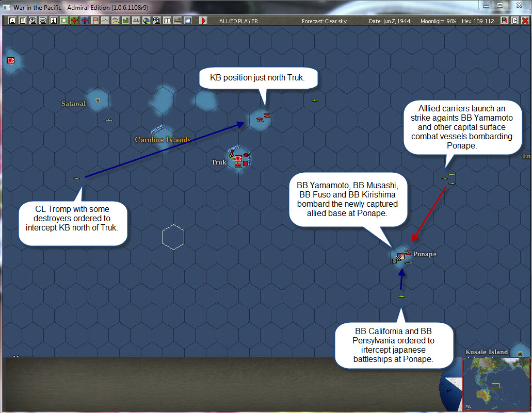Select the Truk base on the map
This screenshot has width=532, height=413.
point(238,158)
